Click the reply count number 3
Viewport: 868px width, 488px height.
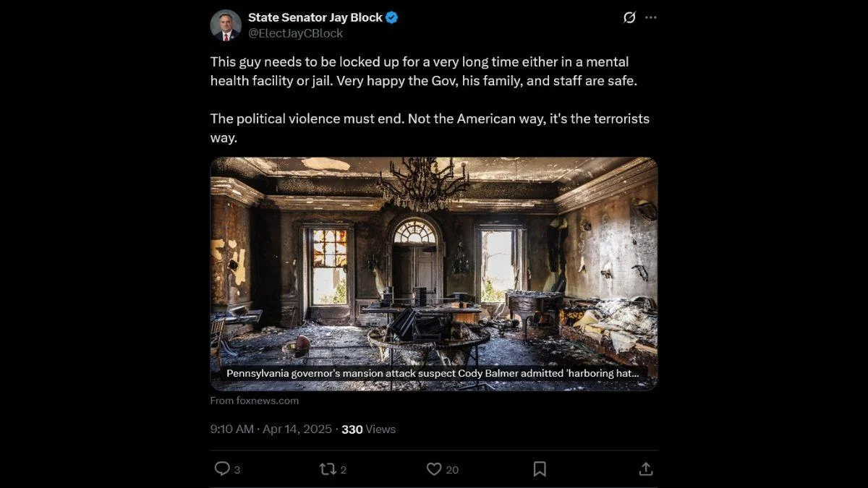[237, 470]
